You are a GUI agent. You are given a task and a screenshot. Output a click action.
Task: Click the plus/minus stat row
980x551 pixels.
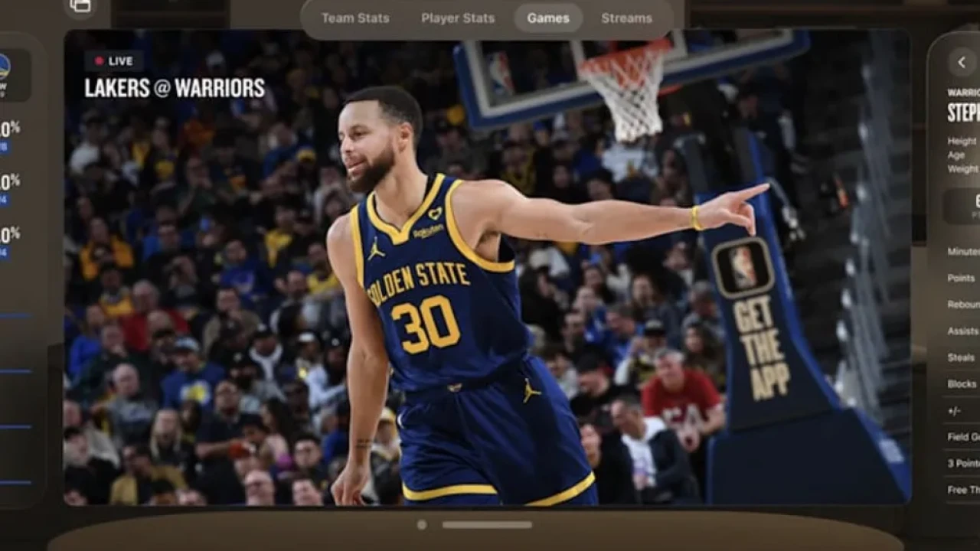click(x=954, y=411)
